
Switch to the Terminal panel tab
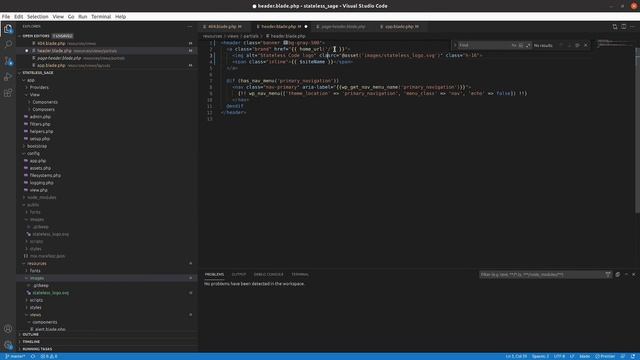[x=300, y=274]
